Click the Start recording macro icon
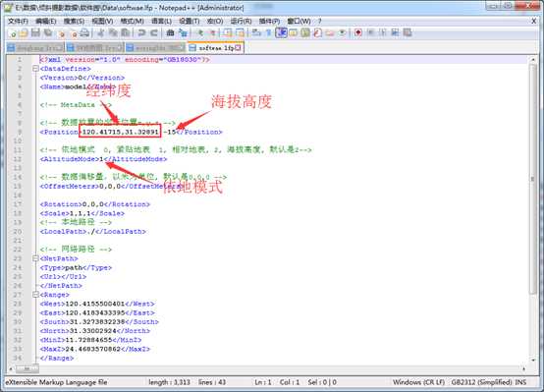Image resolution: width=544 pixels, height=392 pixels. tap(358, 33)
